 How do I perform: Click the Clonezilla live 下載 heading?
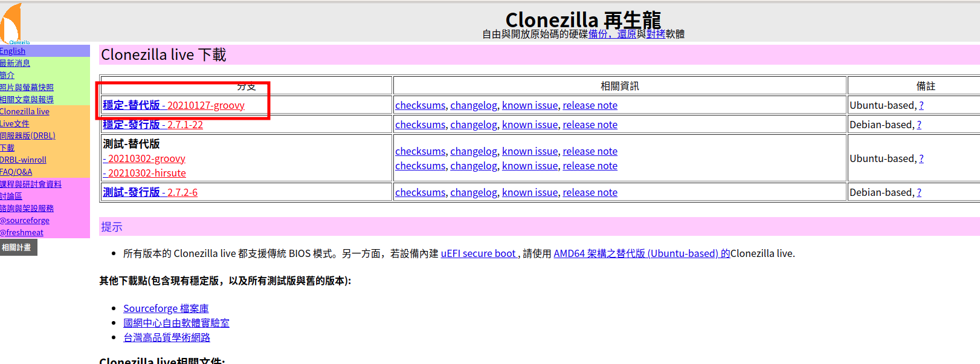point(164,54)
